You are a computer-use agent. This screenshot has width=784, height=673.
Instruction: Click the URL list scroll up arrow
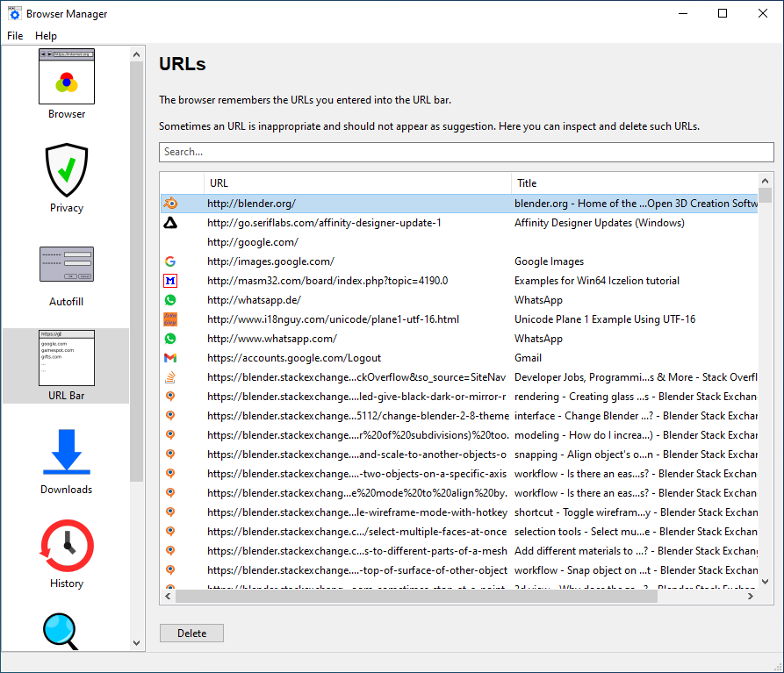click(765, 181)
